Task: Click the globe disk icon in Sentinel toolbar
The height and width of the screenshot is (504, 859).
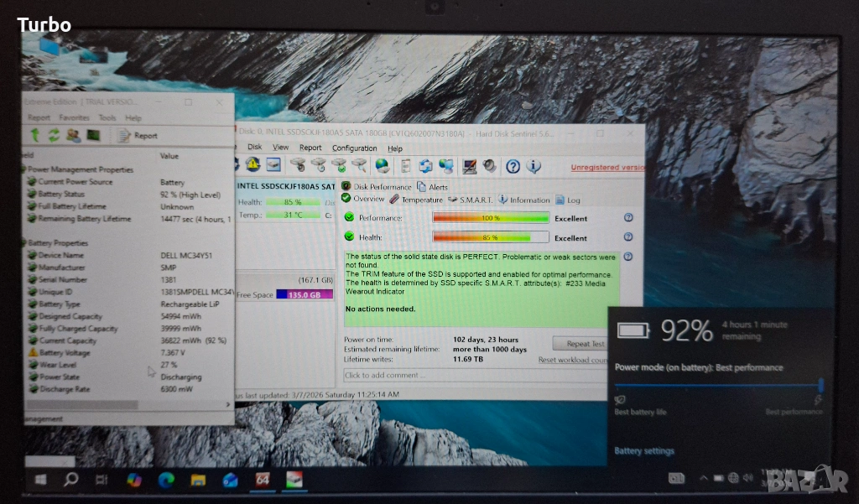Action: (382, 165)
